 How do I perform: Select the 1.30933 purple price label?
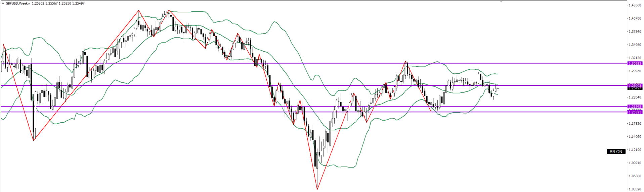pyautogui.click(x=635, y=63)
